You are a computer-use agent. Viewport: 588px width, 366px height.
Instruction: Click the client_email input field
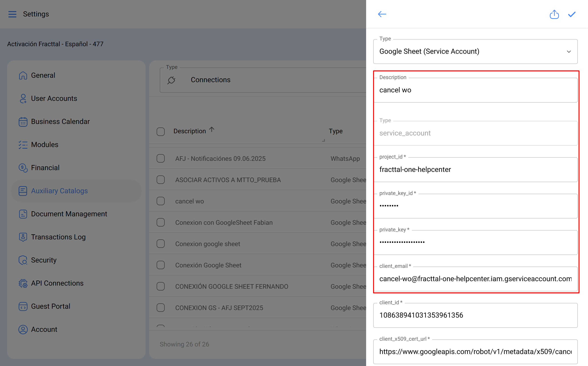[x=475, y=279]
